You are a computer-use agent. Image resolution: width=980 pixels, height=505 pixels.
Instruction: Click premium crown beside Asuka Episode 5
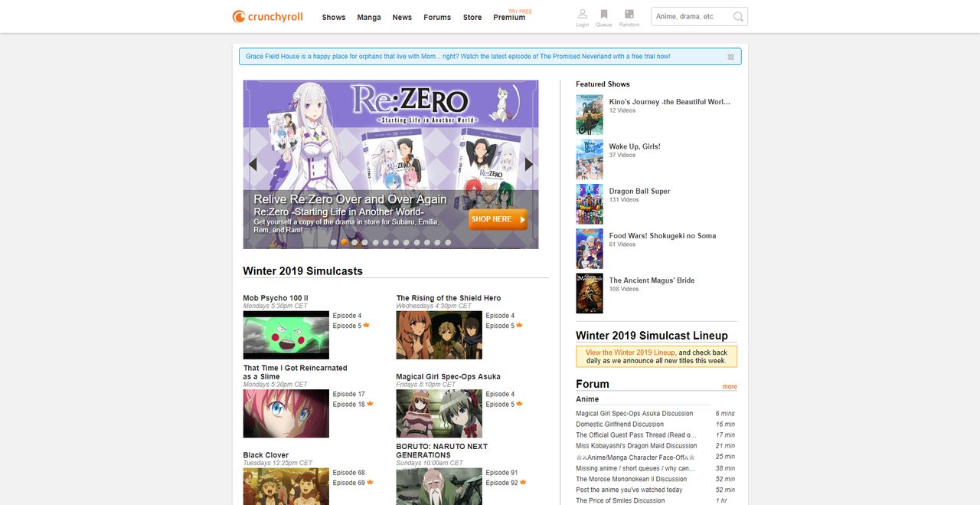(x=520, y=404)
